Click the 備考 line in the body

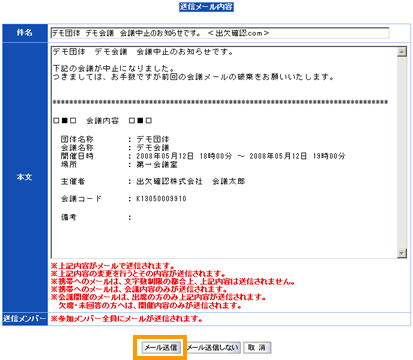[x=96, y=218]
